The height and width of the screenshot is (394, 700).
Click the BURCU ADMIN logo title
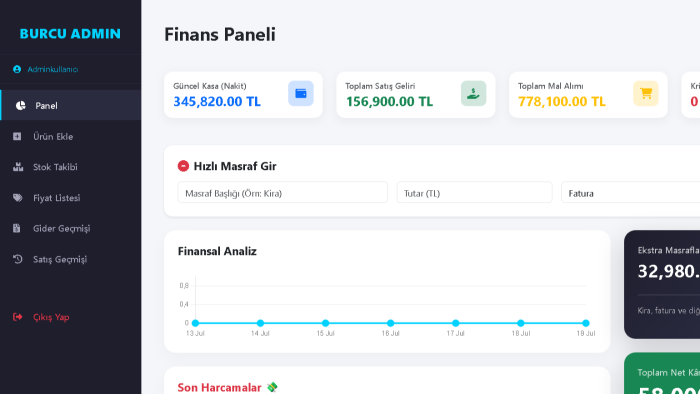click(70, 33)
